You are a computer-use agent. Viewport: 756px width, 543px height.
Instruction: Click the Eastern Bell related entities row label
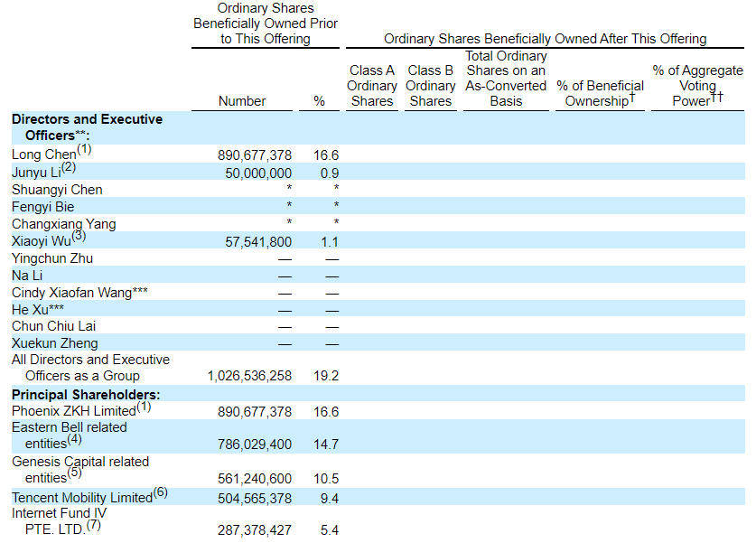[70, 435]
